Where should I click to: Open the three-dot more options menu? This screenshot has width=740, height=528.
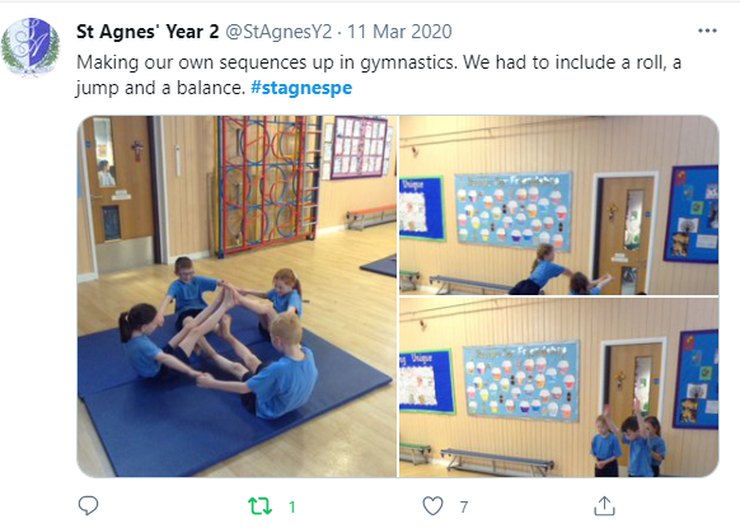[707, 31]
